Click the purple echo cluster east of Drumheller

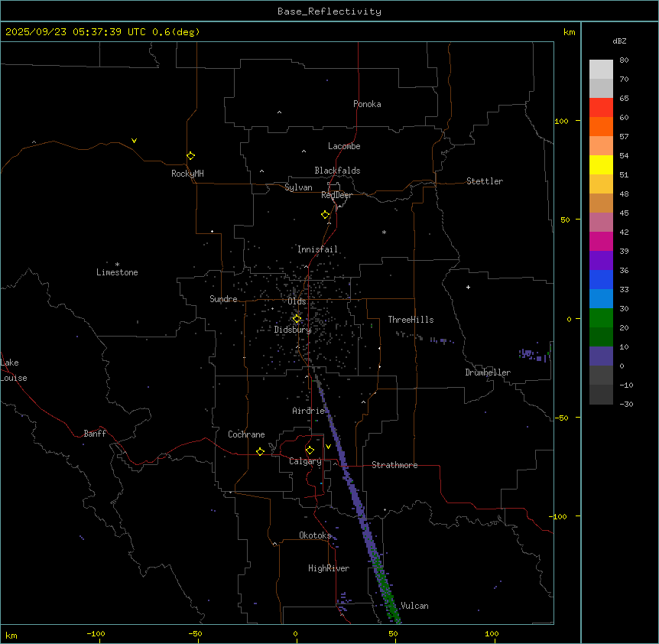[528, 353]
